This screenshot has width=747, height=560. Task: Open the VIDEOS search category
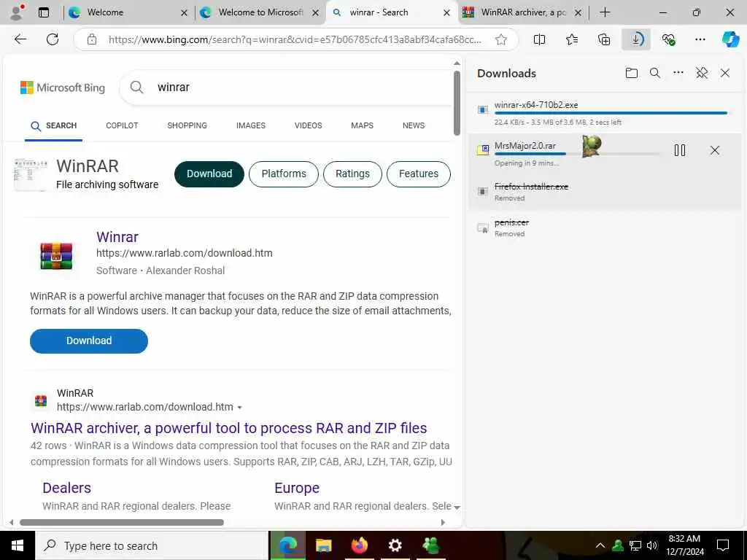pyautogui.click(x=309, y=125)
